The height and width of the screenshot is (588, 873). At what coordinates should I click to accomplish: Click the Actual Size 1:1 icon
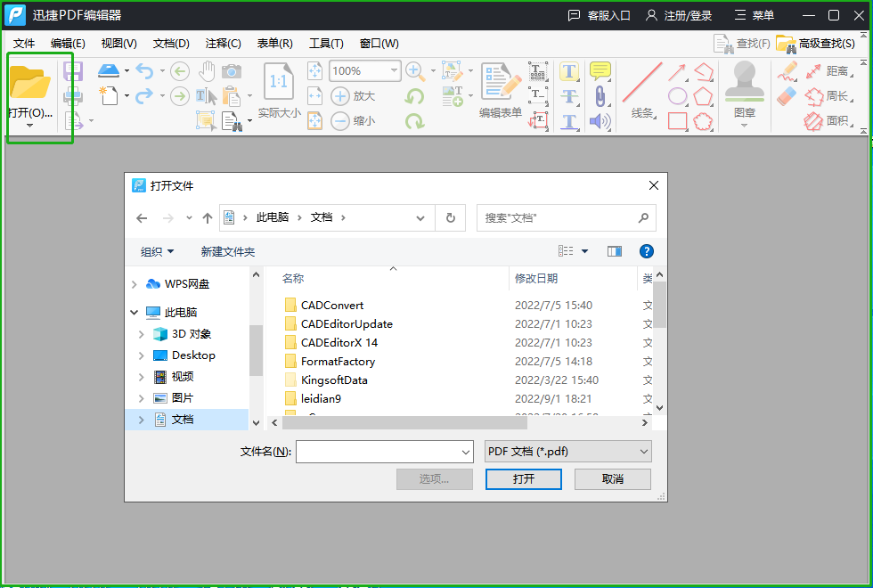click(x=278, y=84)
